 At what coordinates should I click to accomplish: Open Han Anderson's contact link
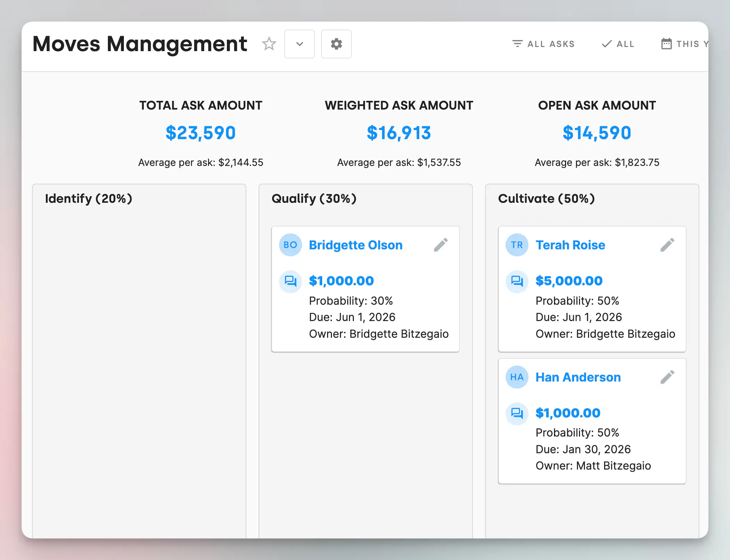point(578,377)
